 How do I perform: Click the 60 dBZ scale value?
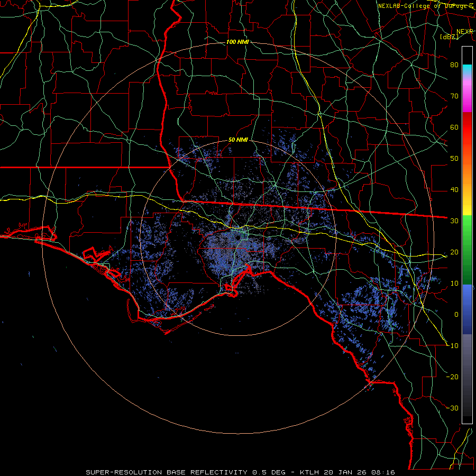tap(454, 127)
